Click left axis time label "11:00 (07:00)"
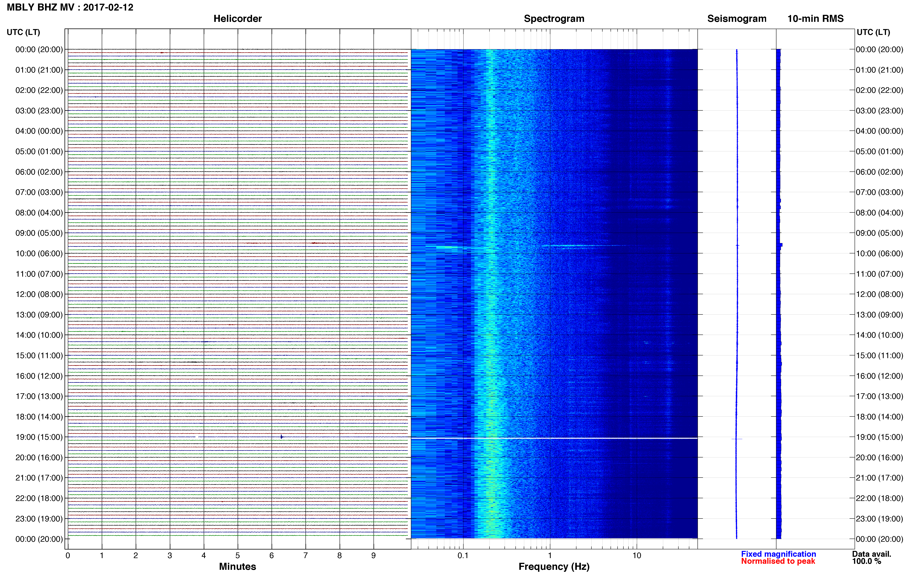Image resolution: width=924 pixels, height=578 pixels. coord(39,274)
